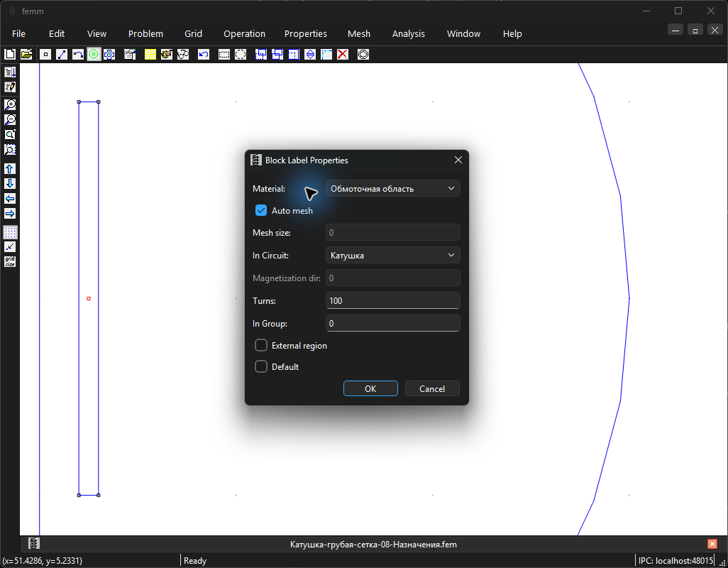Image resolution: width=728 pixels, height=568 pixels.
Task: Uncheck the Auto mesh checkbox
Action: point(261,210)
